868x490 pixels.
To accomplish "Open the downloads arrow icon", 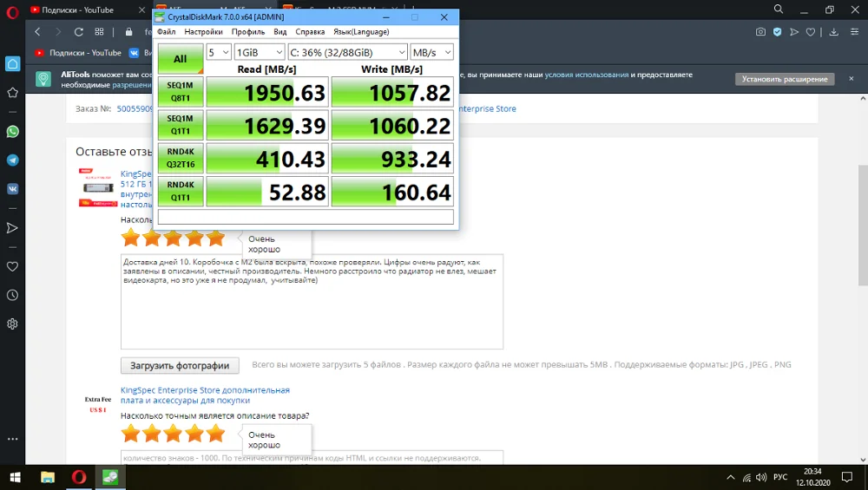I will pyautogui.click(x=833, y=32).
